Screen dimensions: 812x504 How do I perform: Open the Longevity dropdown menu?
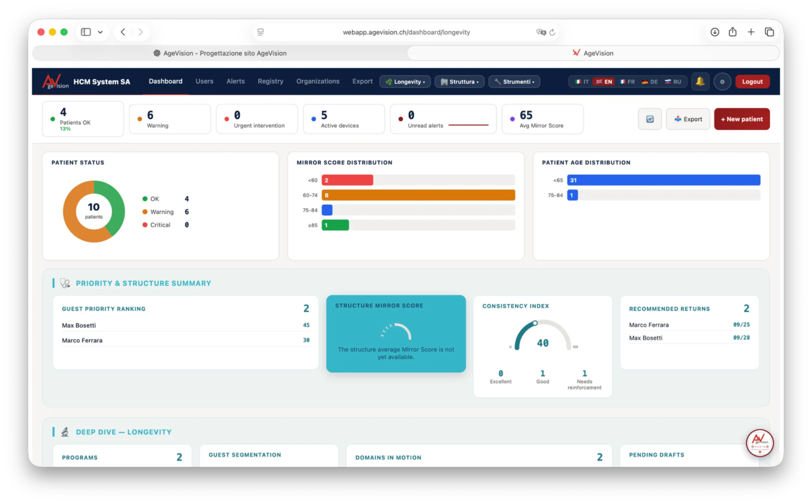point(405,82)
